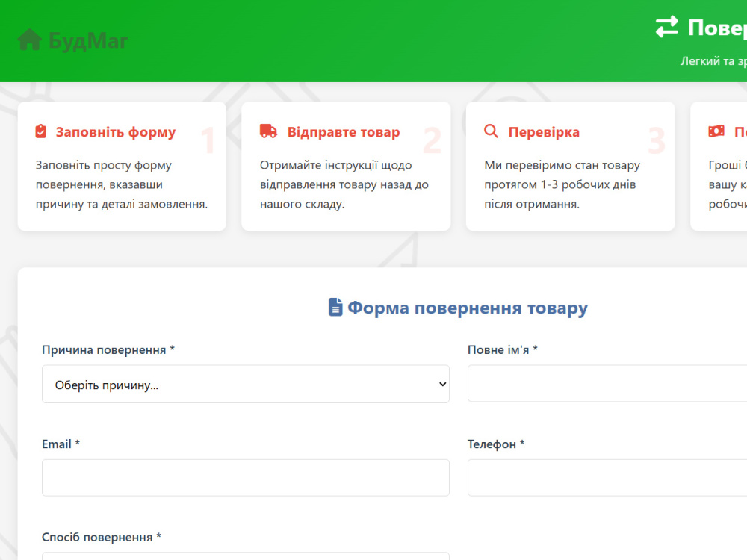747x560 pixels.
Task: Click the Повне ім'я label
Action: click(x=503, y=349)
